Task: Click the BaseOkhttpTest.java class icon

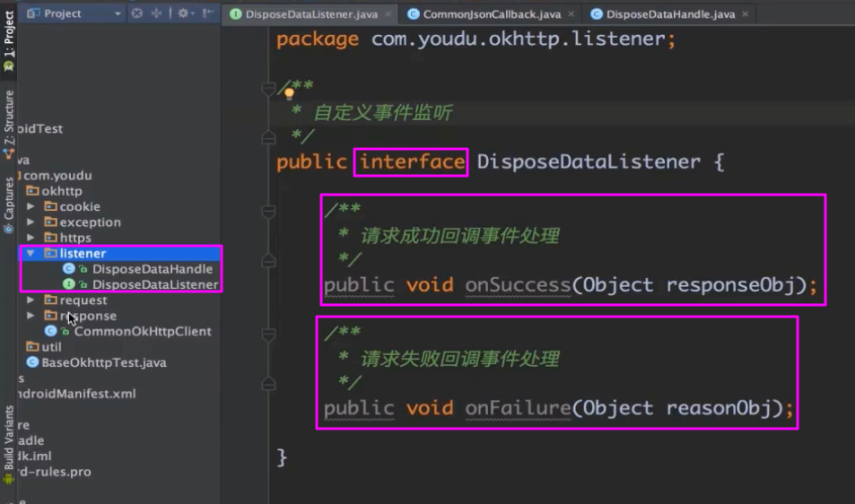Action: 32,362
